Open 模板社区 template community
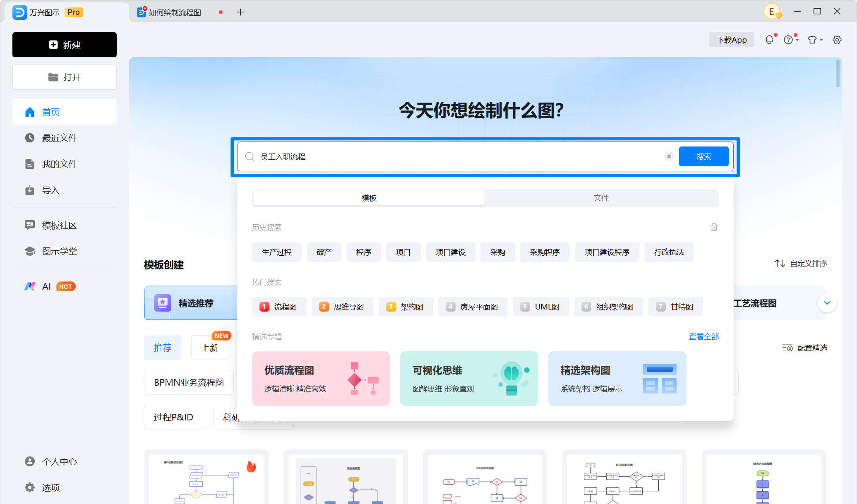The image size is (857, 504). pyautogui.click(x=65, y=225)
